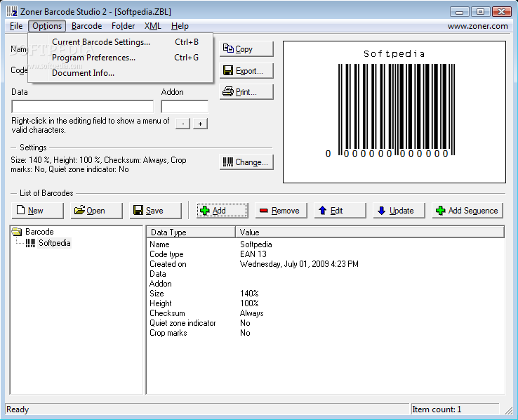The width and height of the screenshot is (518, 420).
Task: Maximize the Zoner Barcode Studio window
Action: [x=480, y=12]
